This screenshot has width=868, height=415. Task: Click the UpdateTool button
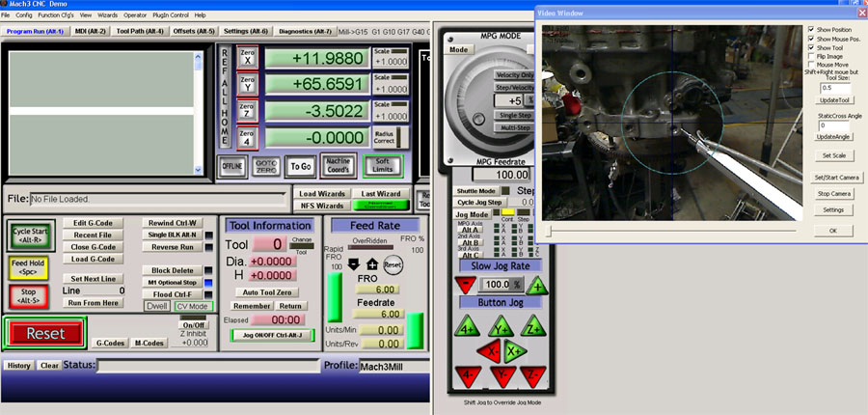pyautogui.click(x=835, y=99)
